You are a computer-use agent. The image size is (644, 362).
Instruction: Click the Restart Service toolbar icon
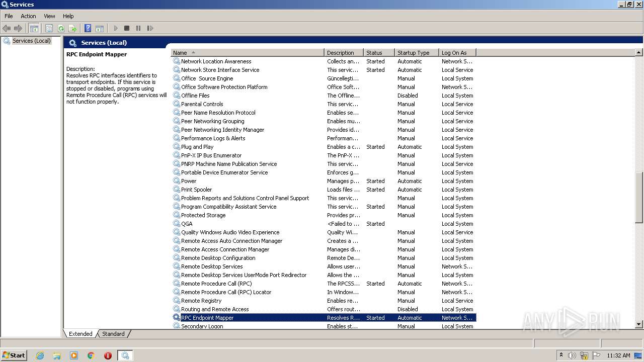coord(150,29)
